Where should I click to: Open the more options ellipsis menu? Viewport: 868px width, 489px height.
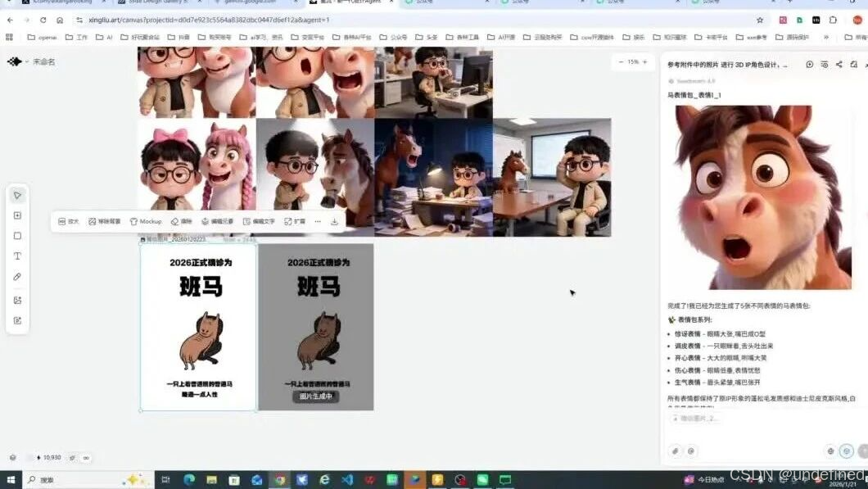coord(318,221)
